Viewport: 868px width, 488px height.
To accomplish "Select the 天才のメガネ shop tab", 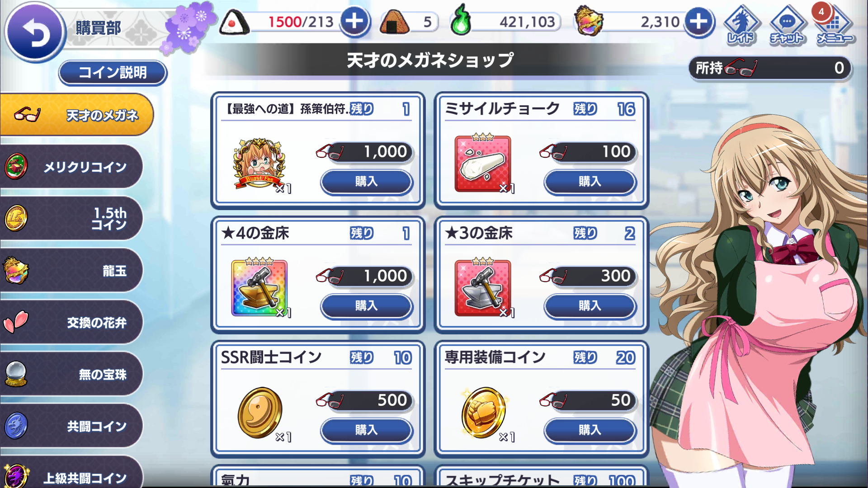I will (76, 115).
